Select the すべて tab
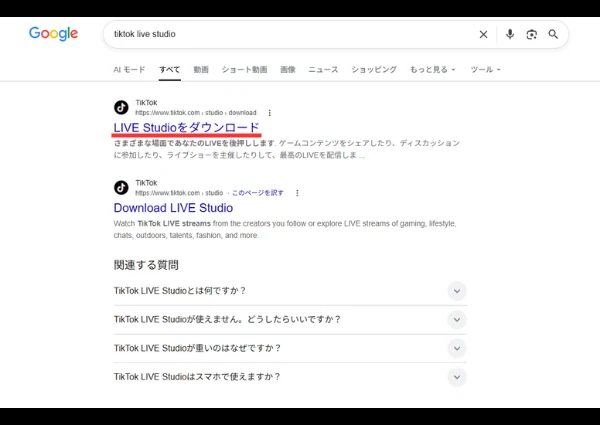Image resolution: width=600 pixels, height=425 pixels. click(x=170, y=70)
